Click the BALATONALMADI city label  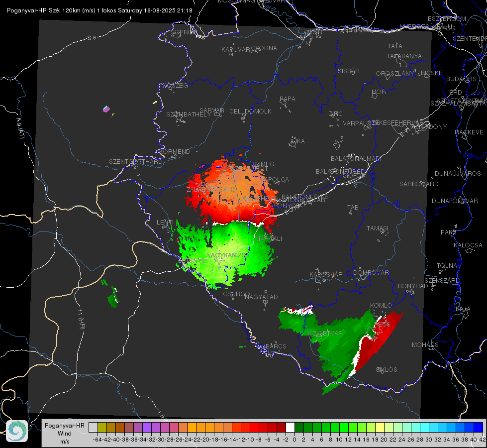[x=356, y=159]
